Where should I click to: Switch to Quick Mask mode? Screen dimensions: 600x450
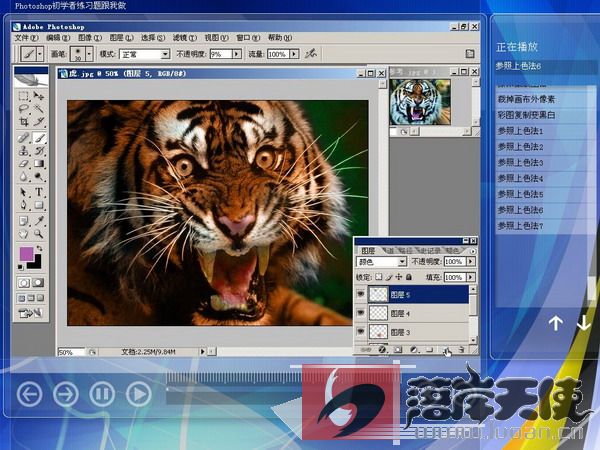pyautogui.click(x=38, y=283)
